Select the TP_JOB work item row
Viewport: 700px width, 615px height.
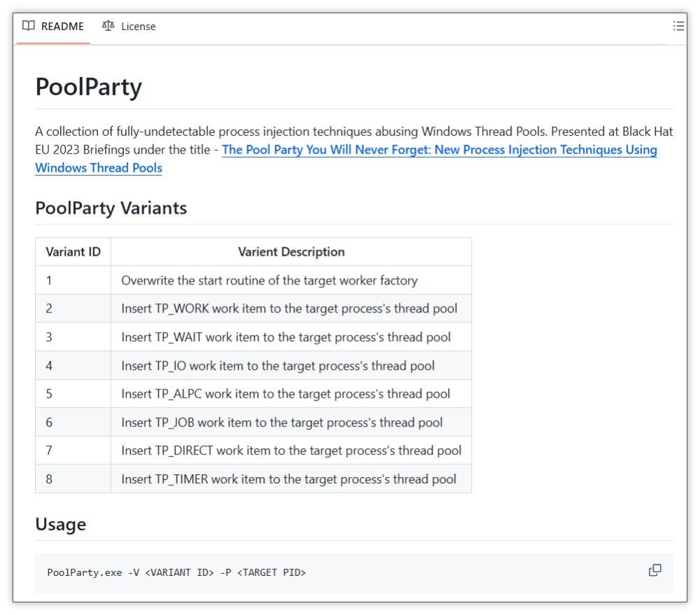point(253,422)
